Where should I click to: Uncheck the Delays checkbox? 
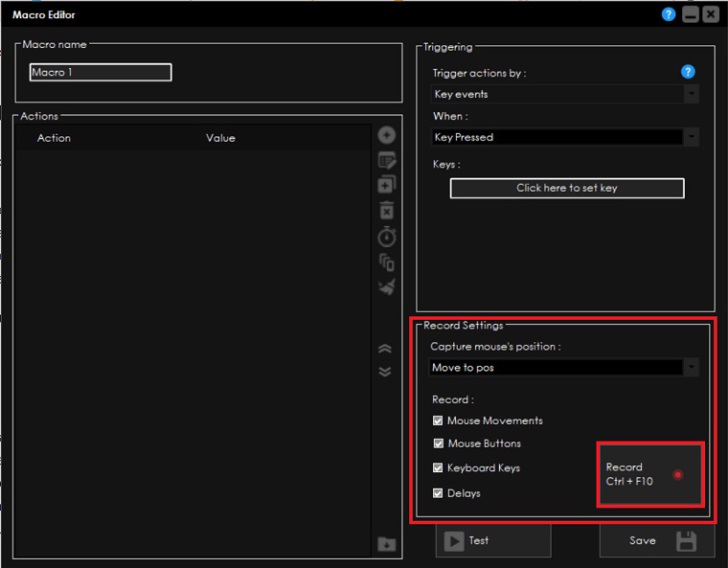tap(438, 493)
